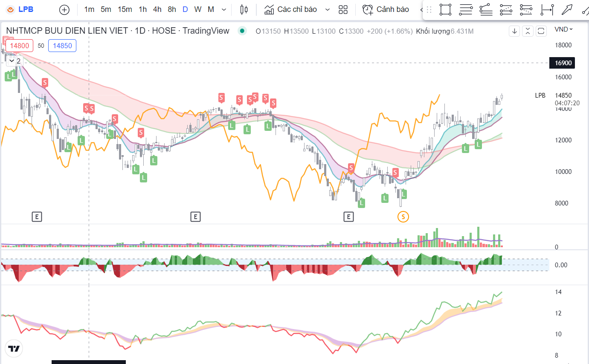Create an alert with Cảnh báo
This screenshot has height=364, width=589.
[x=386, y=9]
